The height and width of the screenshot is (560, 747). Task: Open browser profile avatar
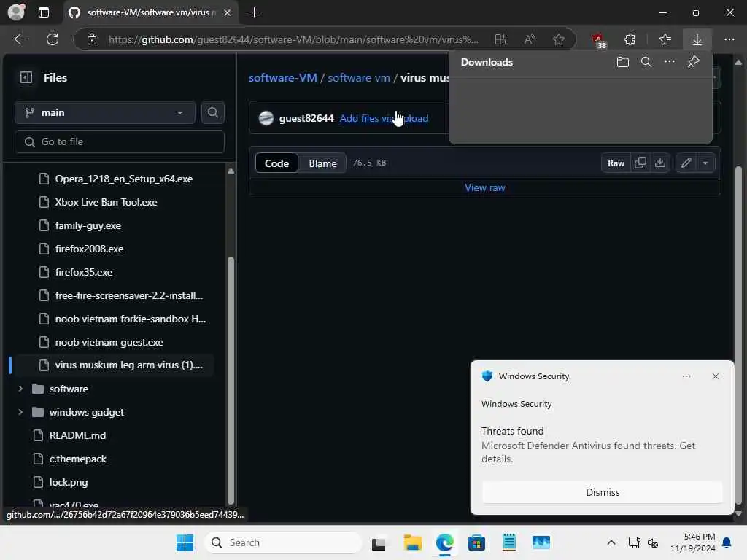[x=16, y=12]
